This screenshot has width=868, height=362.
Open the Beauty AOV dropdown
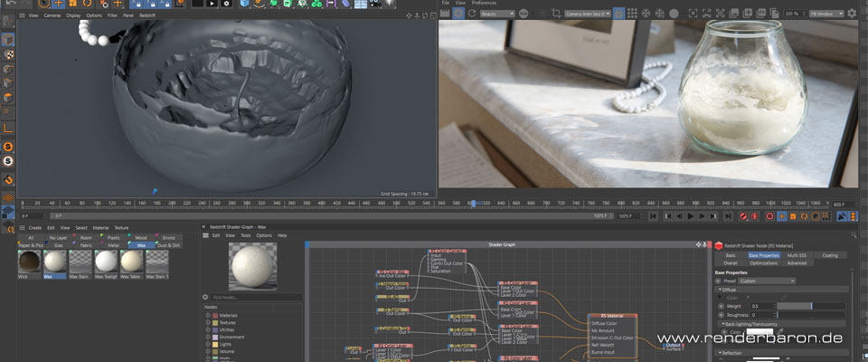pyautogui.click(x=497, y=14)
